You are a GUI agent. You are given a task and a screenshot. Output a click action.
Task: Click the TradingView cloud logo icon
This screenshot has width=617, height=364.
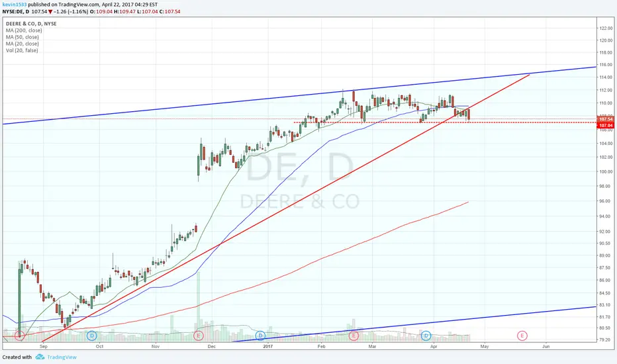coord(40,357)
